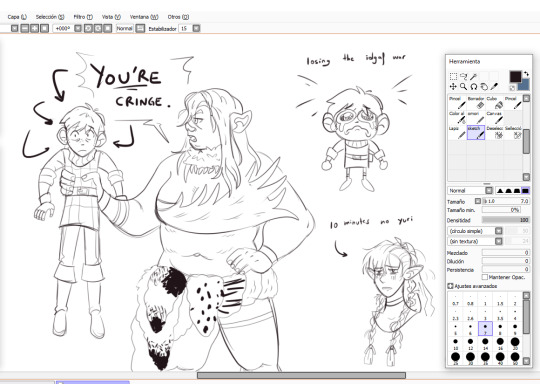The image size is (540, 384).
Task: Open the Otros menu
Action: click(178, 17)
